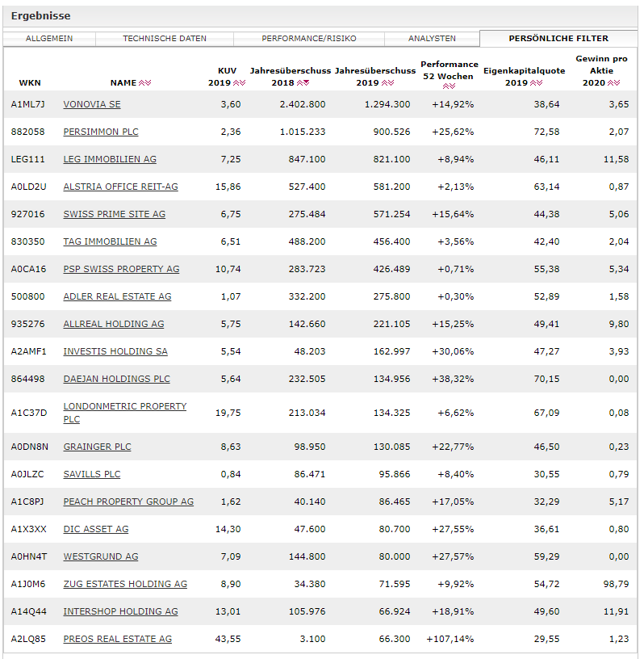Screen dimensions: 644x659
Task: Click sort arrows under Performance 52 Wochen
Action: [450, 86]
